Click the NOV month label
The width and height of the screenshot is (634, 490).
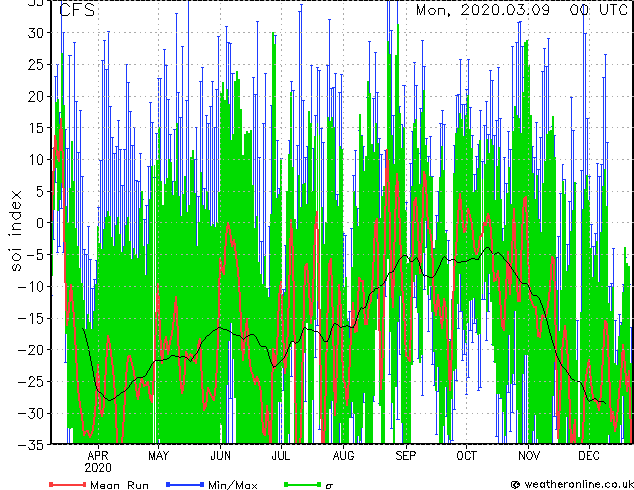pyautogui.click(x=528, y=456)
